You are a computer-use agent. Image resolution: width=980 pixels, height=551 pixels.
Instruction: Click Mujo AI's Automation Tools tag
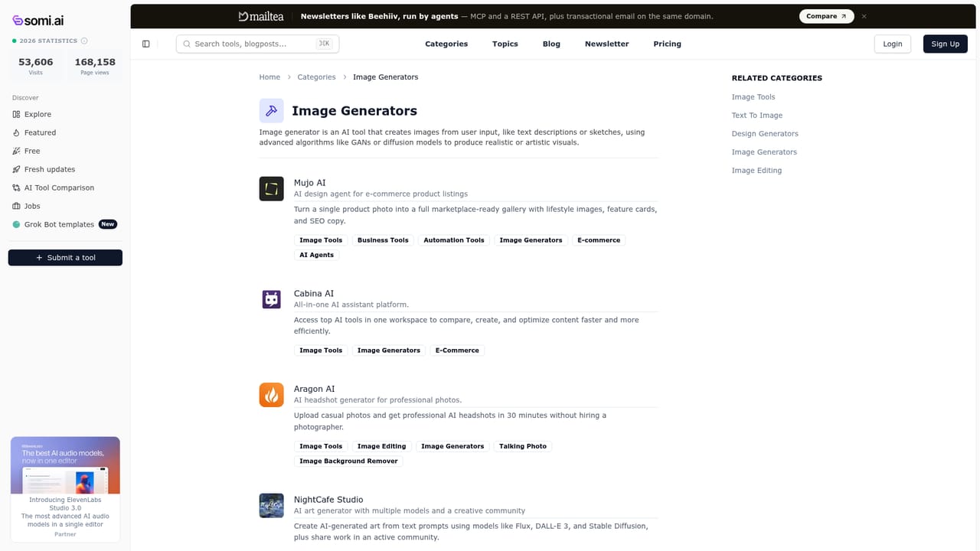click(x=454, y=240)
